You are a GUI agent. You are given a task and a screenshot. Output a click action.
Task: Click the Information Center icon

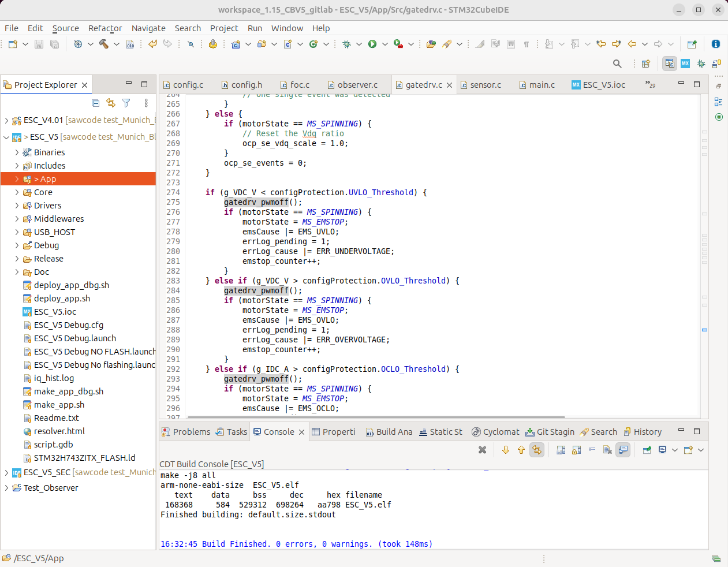tap(715, 44)
